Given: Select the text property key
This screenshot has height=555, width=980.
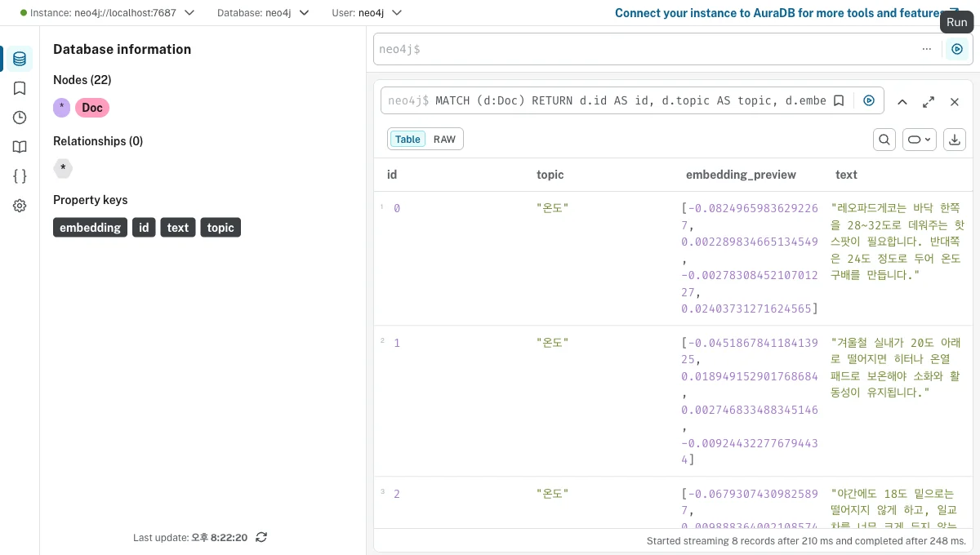Looking at the screenshot, I should 178,228.
